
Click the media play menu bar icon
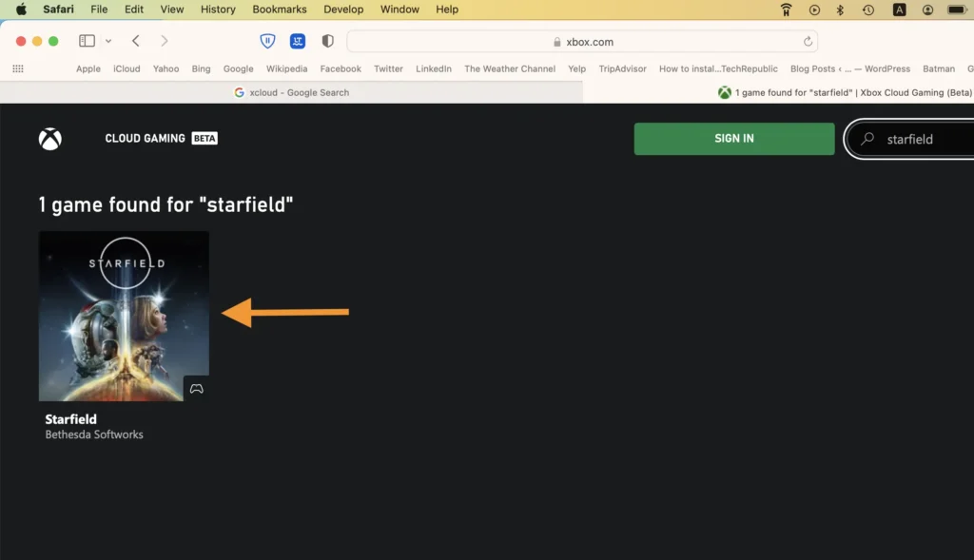click(814, 10)
